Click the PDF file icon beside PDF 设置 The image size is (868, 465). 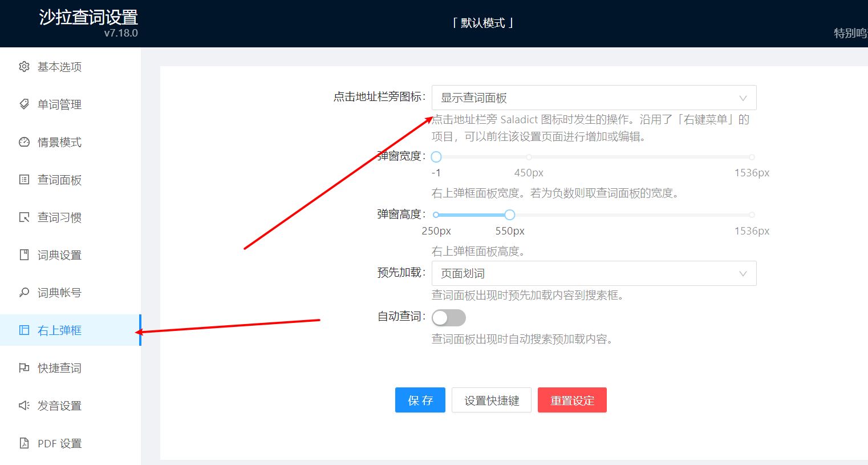coord(24,443)
